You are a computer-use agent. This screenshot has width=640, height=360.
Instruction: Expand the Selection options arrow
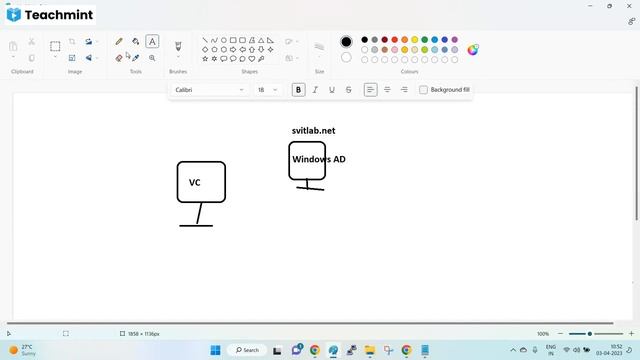pos(55,57)
